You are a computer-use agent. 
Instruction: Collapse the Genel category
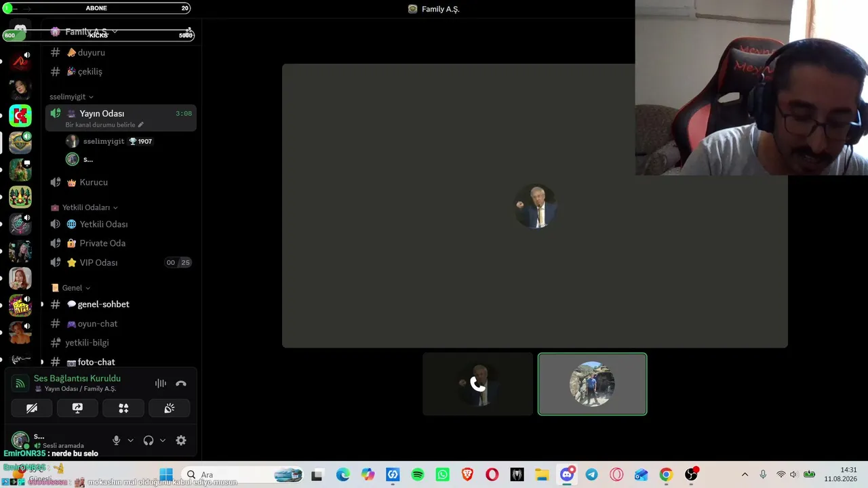click(71, 288)
